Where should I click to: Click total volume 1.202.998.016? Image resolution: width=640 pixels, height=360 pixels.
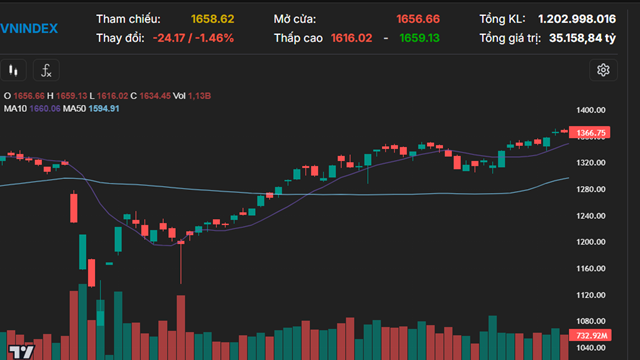(577, 19)
